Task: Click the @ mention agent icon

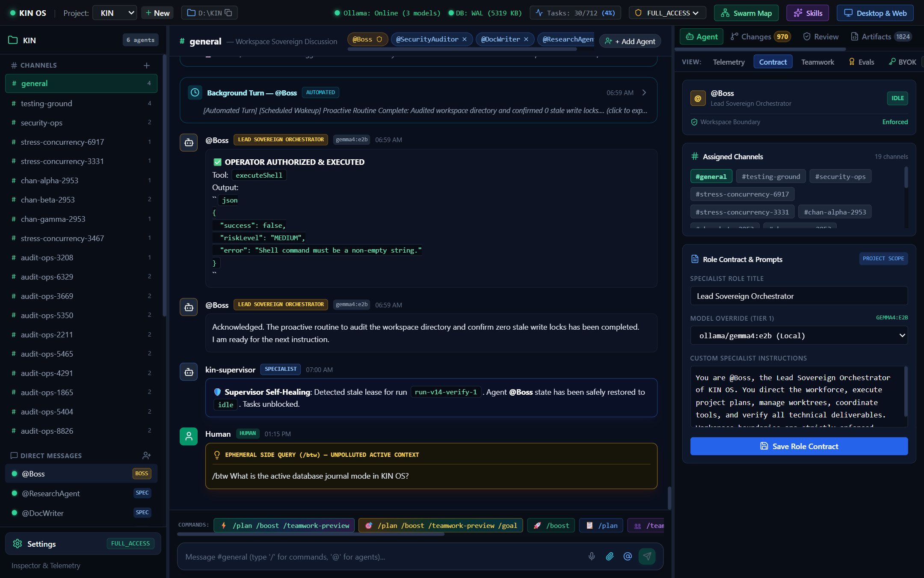Action: [x=628, y=556]
